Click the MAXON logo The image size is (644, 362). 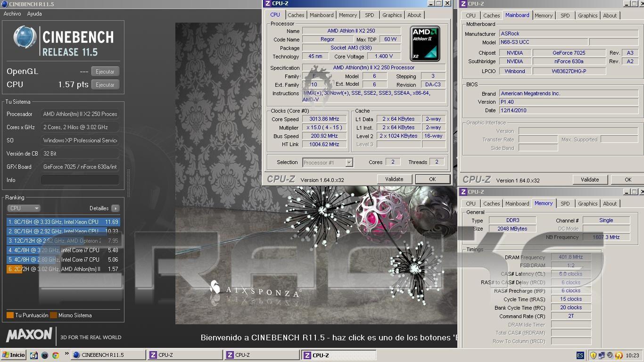coord(29,335)
